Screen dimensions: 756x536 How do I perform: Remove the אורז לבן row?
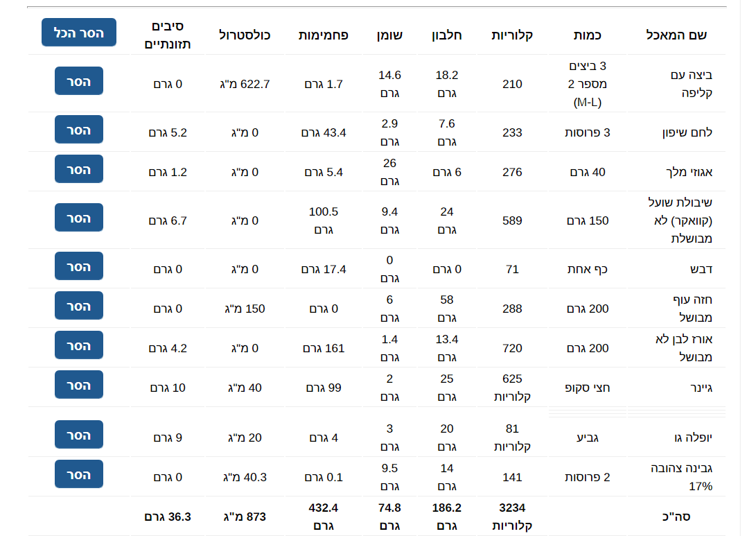click(78, 345)
